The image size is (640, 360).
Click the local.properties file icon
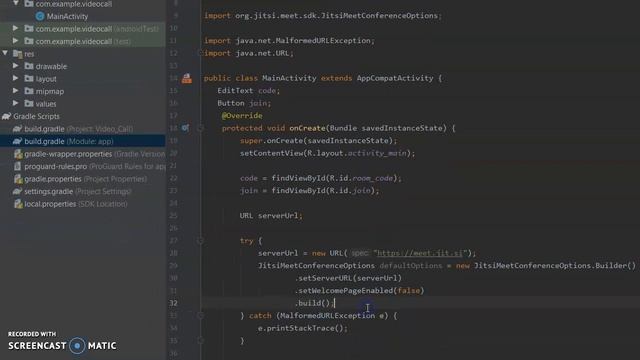pos(18,204)
